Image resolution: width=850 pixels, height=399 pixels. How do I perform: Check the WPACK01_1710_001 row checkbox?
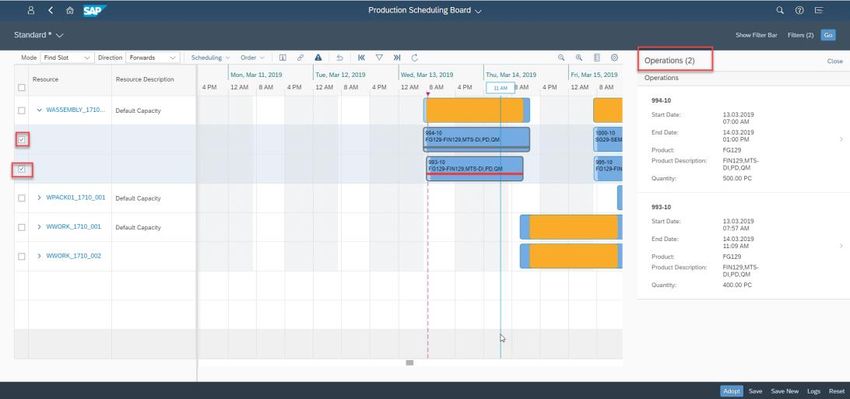click(x=22, y=198)
